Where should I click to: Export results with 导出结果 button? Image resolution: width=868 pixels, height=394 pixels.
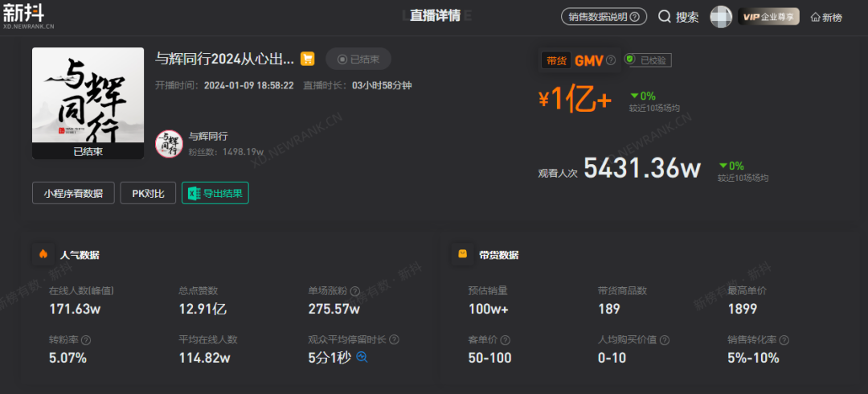[215, 194]
